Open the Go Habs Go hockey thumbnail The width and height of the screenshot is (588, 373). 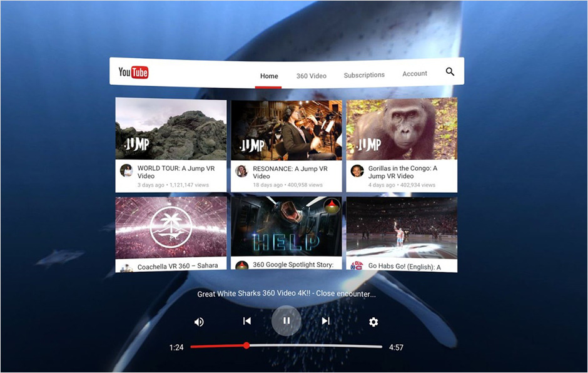(402, 228)
